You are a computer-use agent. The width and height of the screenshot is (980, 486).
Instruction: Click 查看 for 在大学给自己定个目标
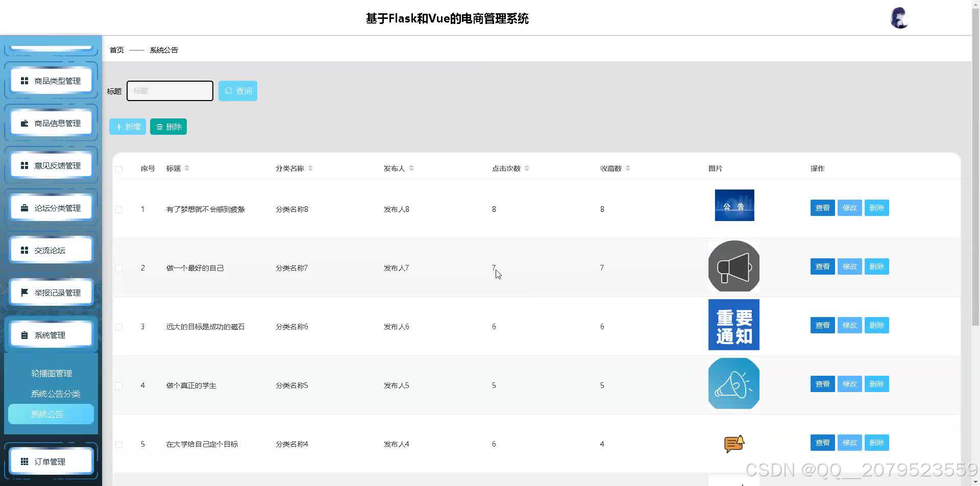pyautogui.click(x=822, y=443)
